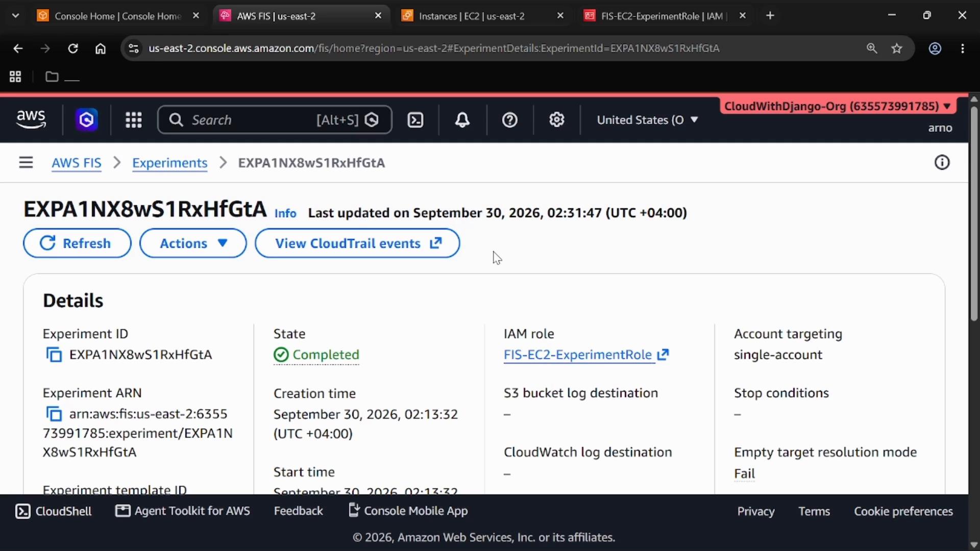Expand the Actions dropdown
This screenshot has width=980, height=551.
tap(193, 243)
